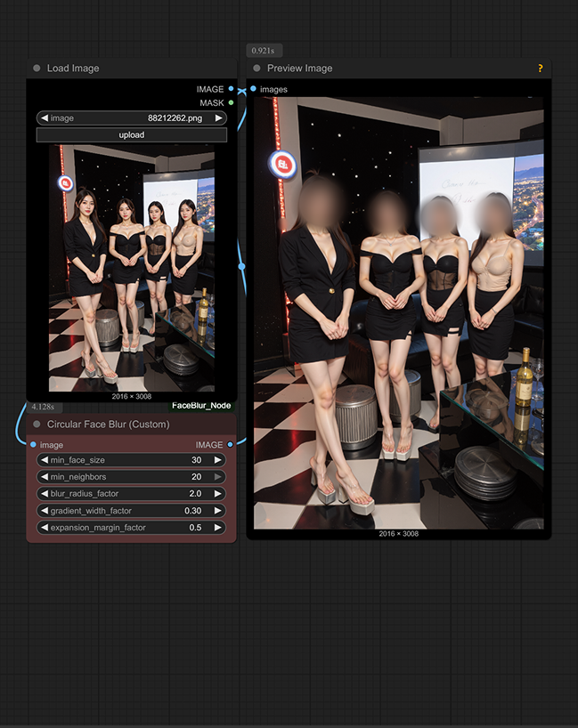Click the 2016 × 3008 label under Preview Image

(x=399, y=533)
